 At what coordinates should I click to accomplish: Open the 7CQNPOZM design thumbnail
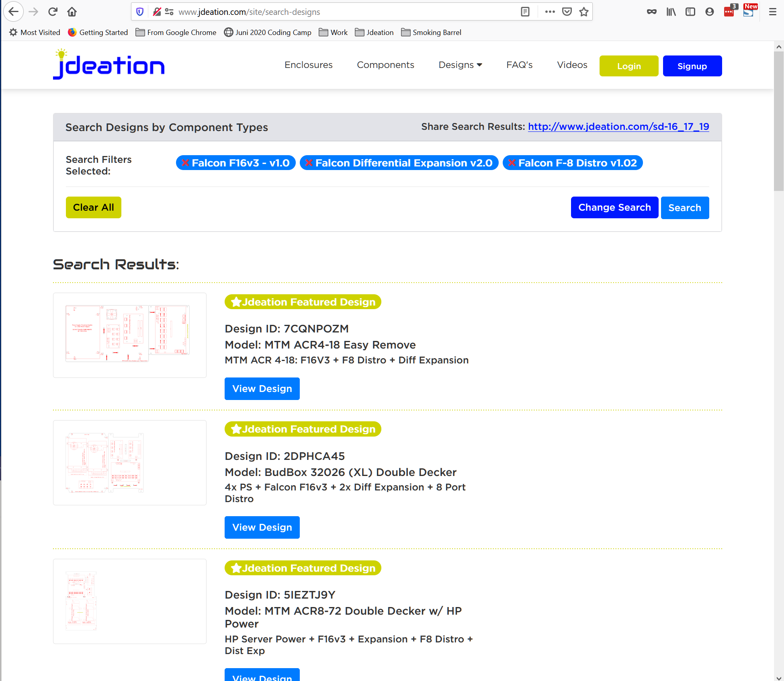pos(129,335)
